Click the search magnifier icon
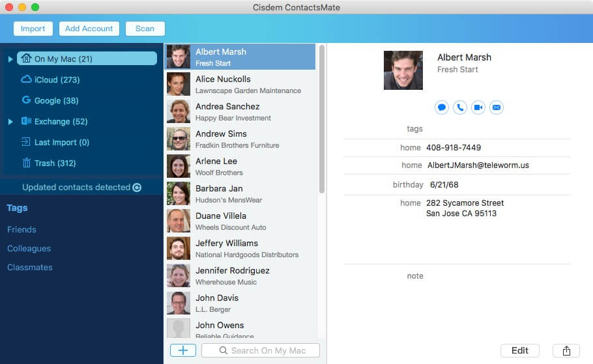 (224, 350)
